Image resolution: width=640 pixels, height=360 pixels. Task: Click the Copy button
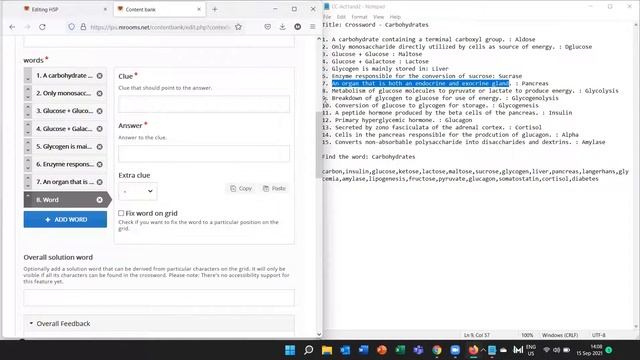pos(241,189)
